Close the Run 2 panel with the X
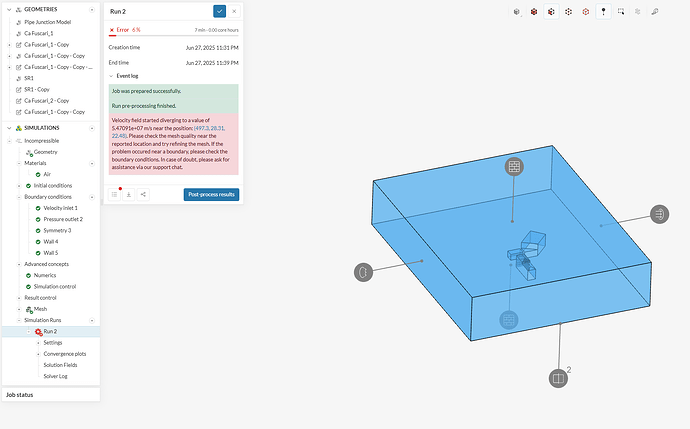The height and width of the screenshot is (429, 690). point(234,11)
